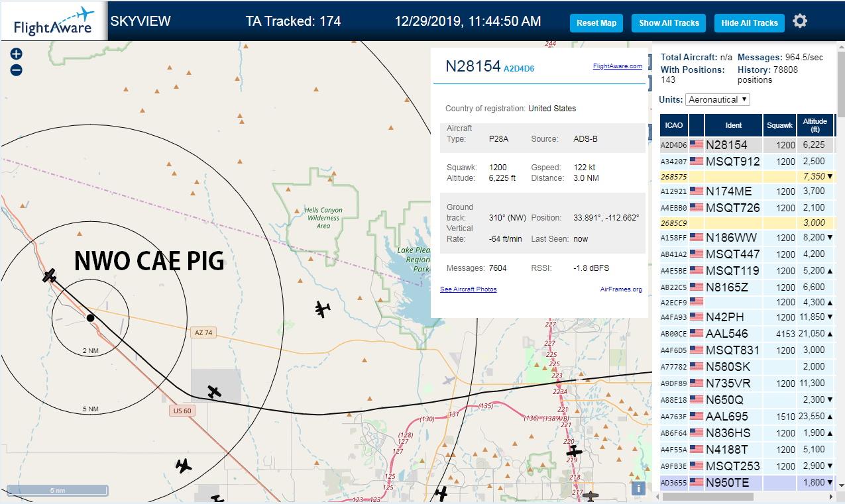Select the MSQT119 aircraft row
This screenshot has height=504, width=845.
pos(747,270)
